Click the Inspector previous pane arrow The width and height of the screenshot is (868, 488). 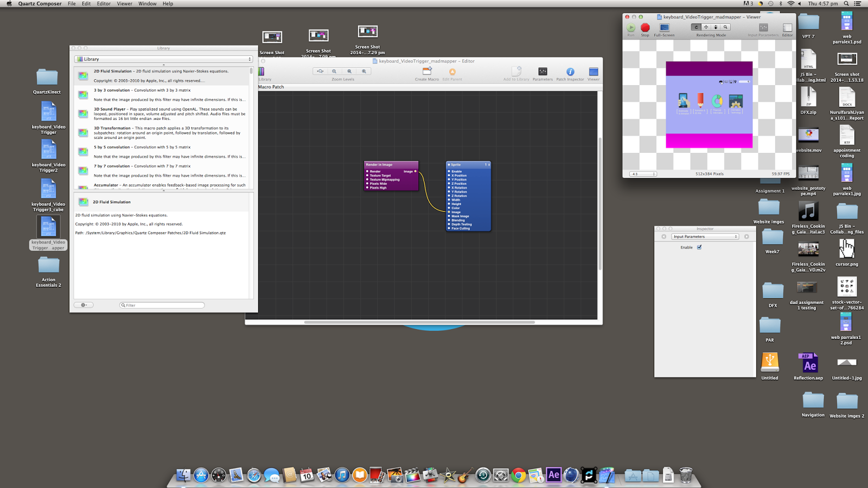(663, 236)
